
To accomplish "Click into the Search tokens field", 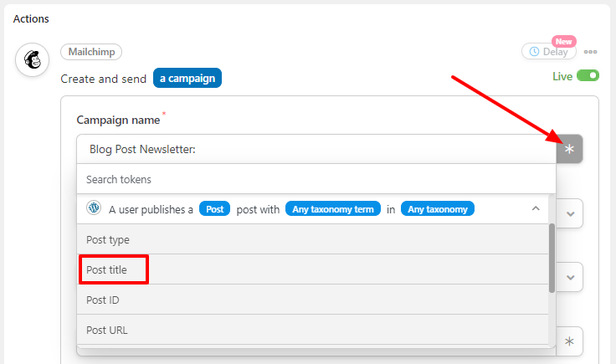I will [x=316, y=179].
